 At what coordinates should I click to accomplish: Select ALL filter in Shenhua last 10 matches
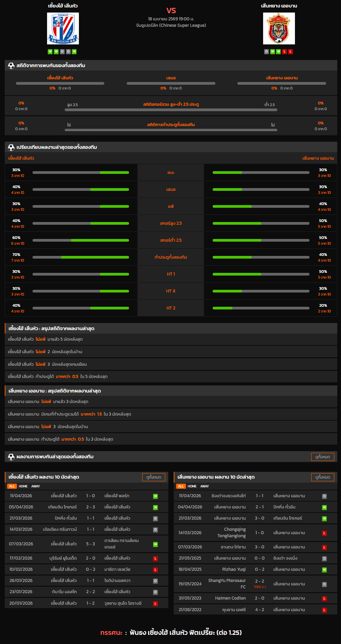tap(12, 486)
